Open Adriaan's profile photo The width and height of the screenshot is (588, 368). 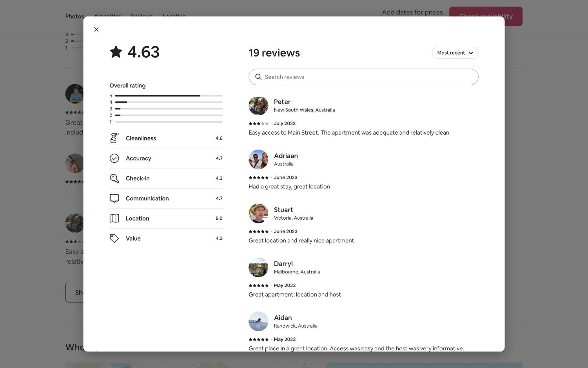258,159
